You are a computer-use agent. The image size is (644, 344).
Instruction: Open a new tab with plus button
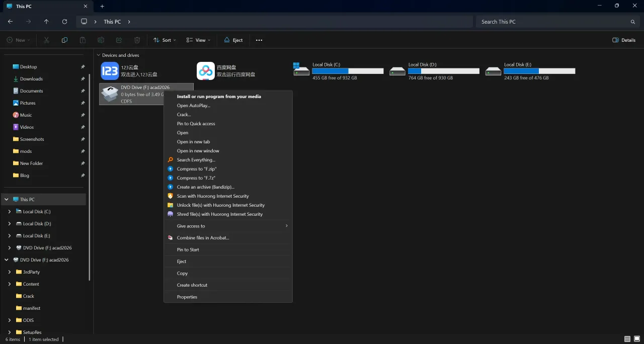102,6
